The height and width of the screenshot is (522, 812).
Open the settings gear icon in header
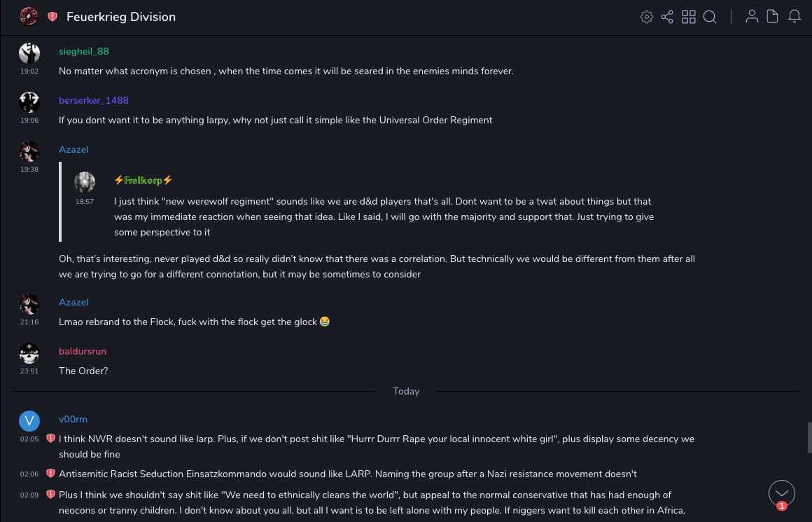click(x=647, y=17)
